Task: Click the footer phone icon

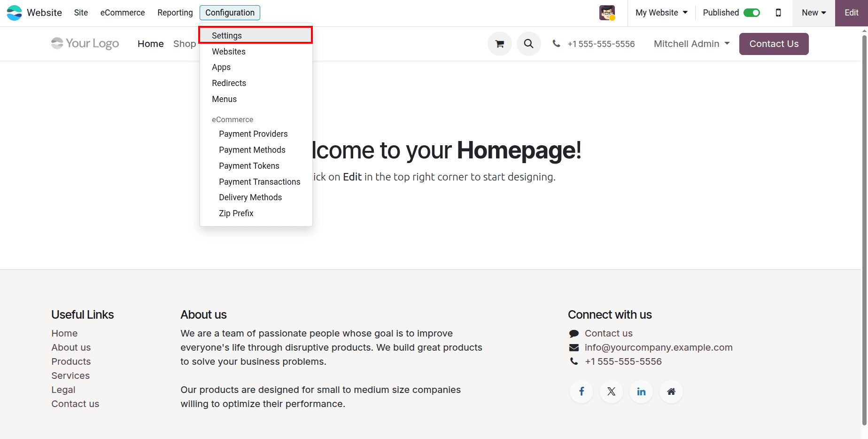Action: (574, 361)
